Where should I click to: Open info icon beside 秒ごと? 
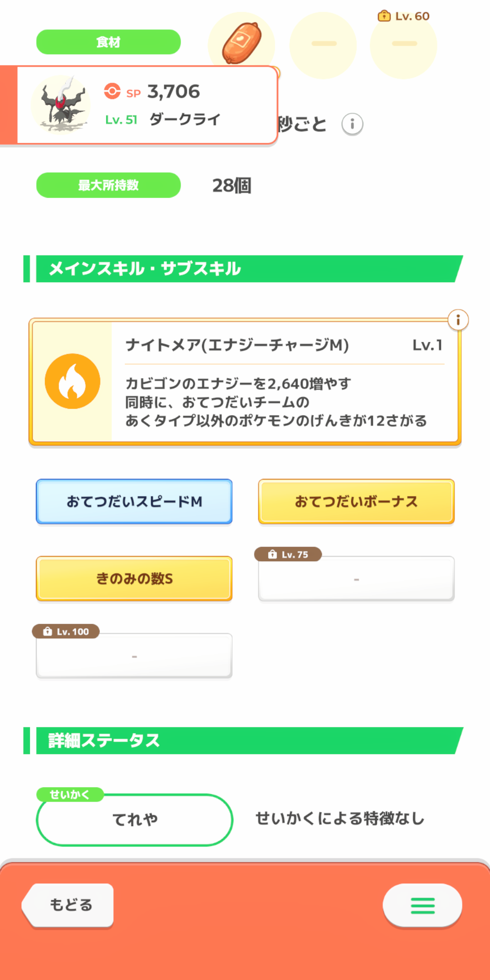pyautogui.click(x=352, y=124)
